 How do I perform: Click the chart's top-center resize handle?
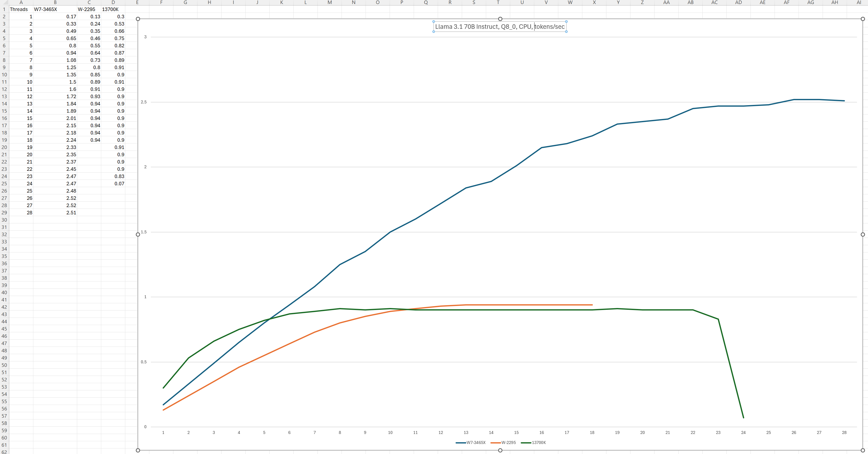point(500,19)
